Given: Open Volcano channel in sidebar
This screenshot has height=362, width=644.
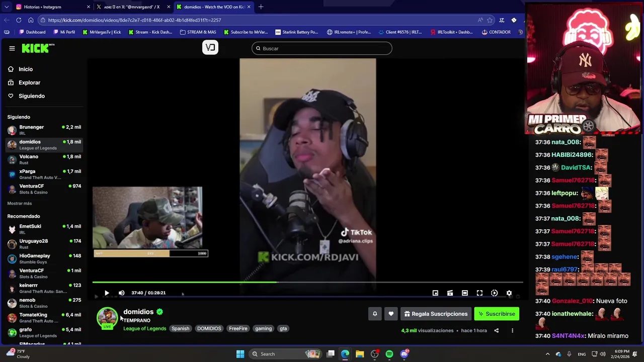Looking at the screenshot, I should [x=44, y=159].
